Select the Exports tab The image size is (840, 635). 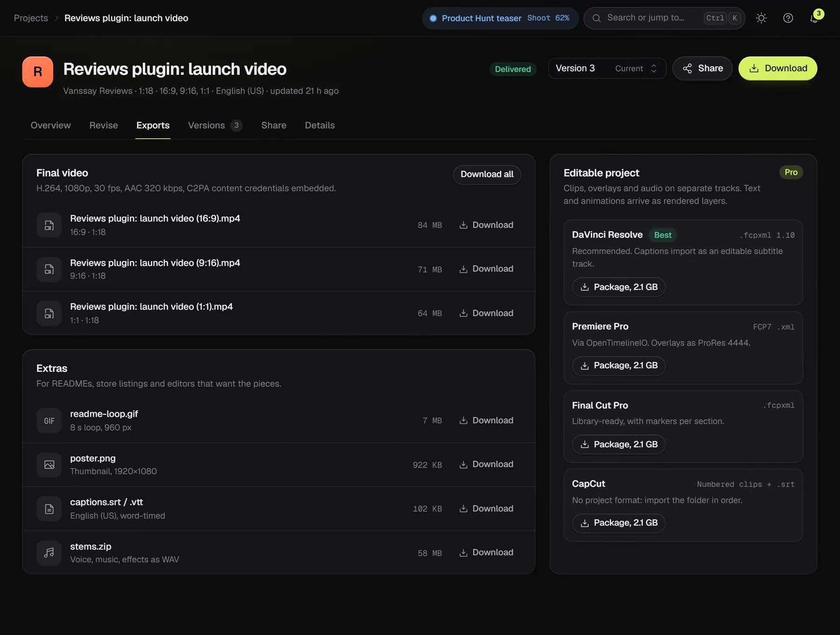click(153, 125)
